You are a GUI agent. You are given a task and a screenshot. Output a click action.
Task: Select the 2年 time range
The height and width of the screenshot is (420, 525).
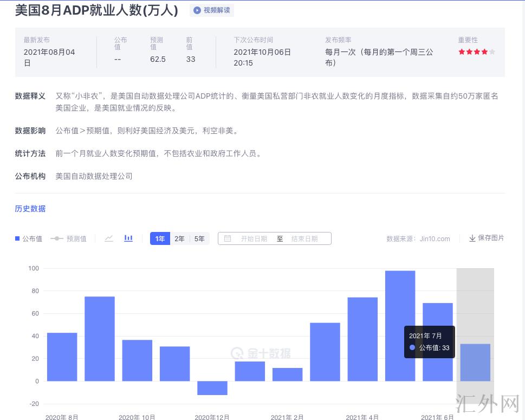pos(179,238)
